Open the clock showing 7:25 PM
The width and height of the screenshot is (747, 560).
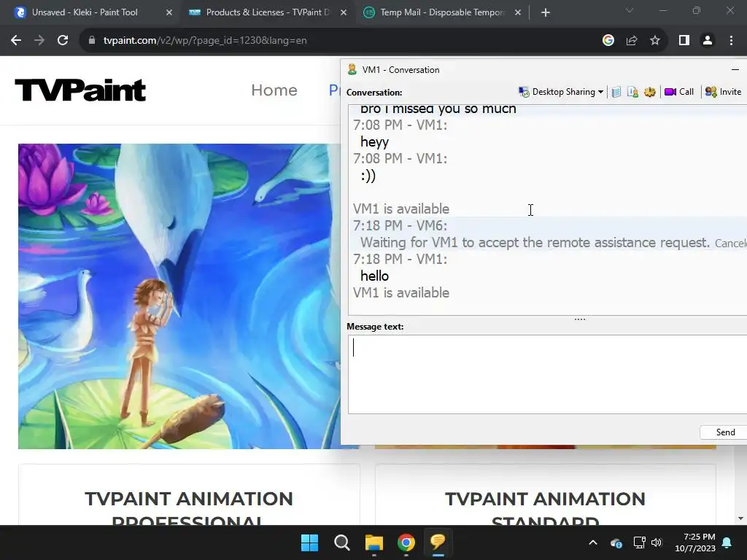(695, 542)
